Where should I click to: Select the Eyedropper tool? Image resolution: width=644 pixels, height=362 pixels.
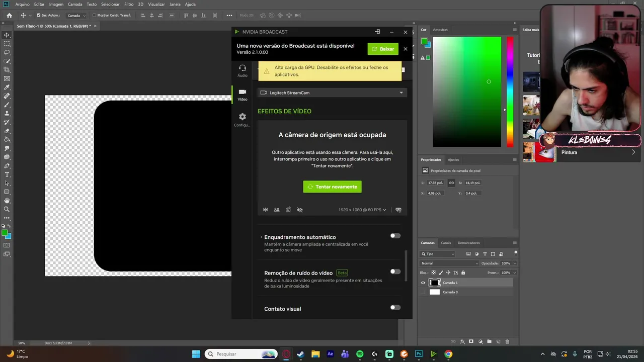click(x=7, y=87)
